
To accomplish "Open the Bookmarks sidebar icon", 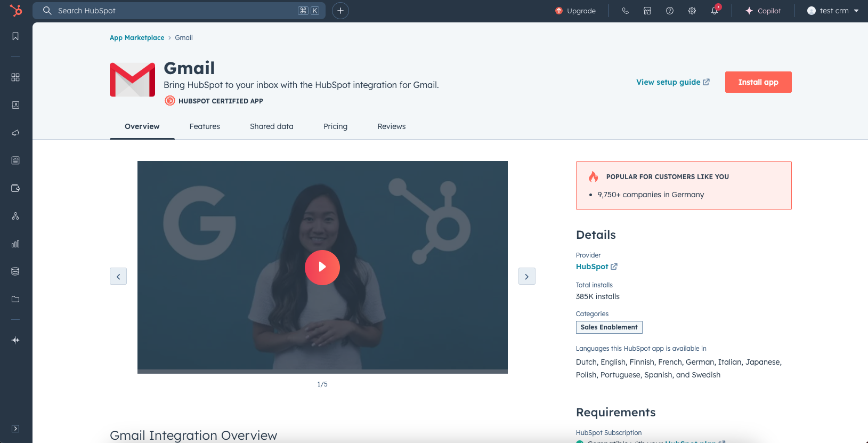I will pyautogui.click(x=15, y=36).
